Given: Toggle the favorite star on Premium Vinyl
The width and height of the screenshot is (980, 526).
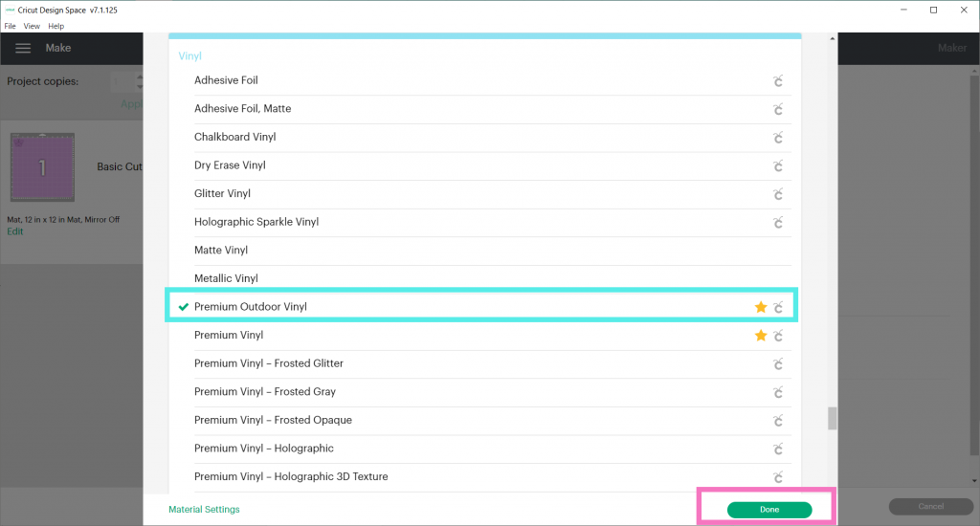Looking at the screenshot, I should [761, 336].
